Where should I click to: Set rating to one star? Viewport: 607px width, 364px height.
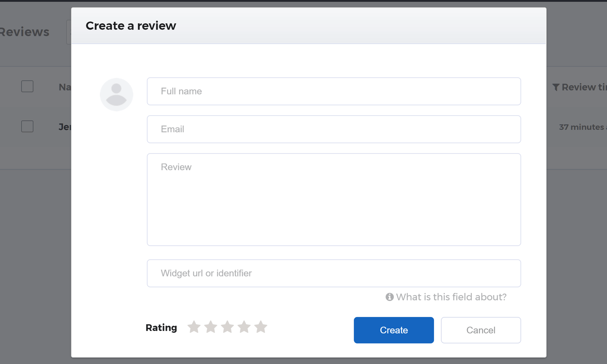pos(194,327)
